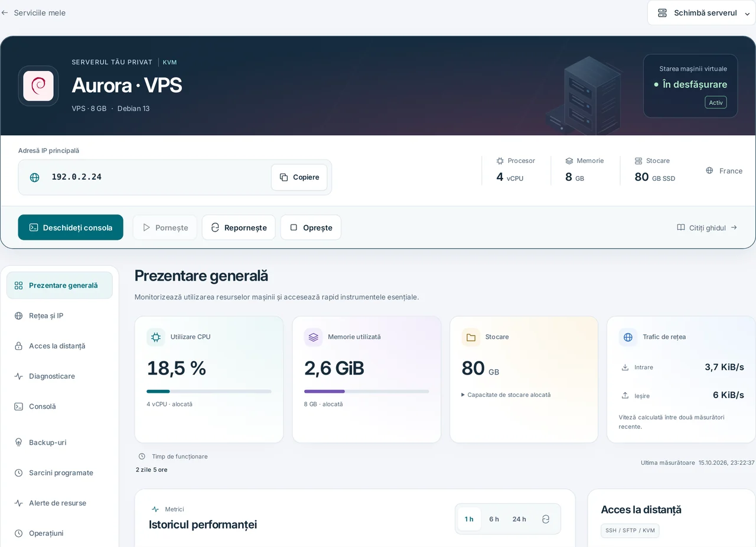
Task: Click the globe icon next to France
Action: tap(709, 171)
